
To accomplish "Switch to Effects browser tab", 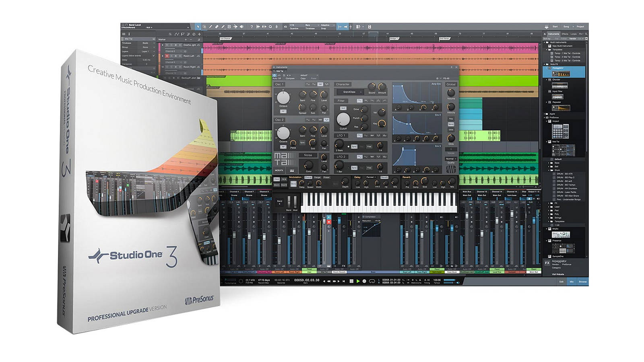I will 565,34.
